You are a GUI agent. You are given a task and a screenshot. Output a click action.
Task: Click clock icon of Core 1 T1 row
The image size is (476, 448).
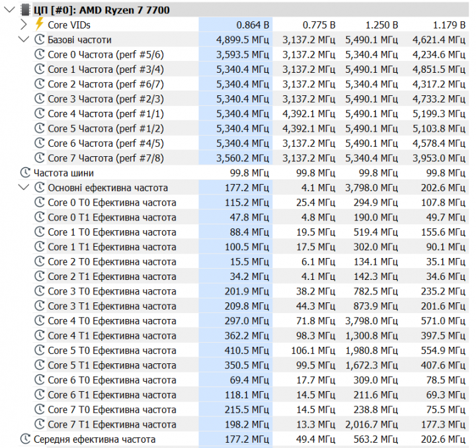[40, 246]
